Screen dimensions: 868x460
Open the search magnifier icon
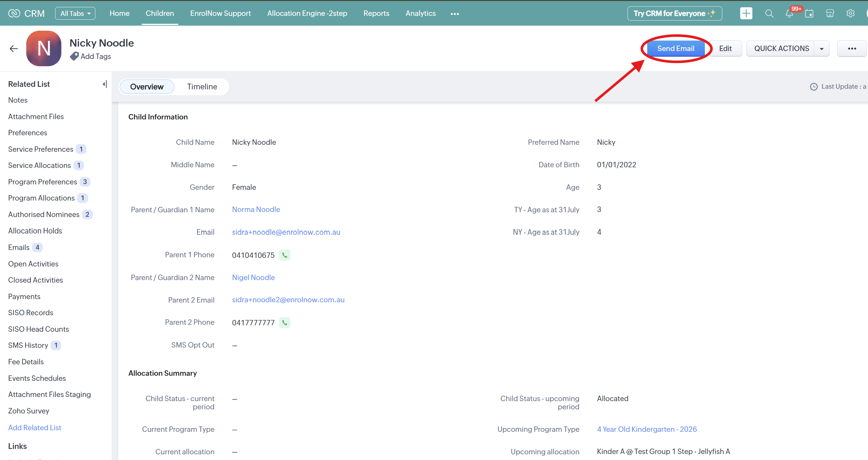point(769,14)
